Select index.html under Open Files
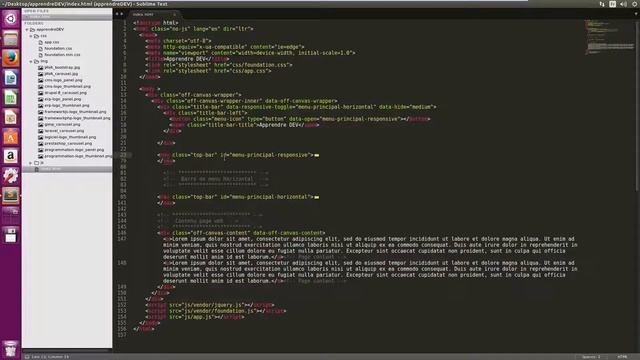 [67, 17]
